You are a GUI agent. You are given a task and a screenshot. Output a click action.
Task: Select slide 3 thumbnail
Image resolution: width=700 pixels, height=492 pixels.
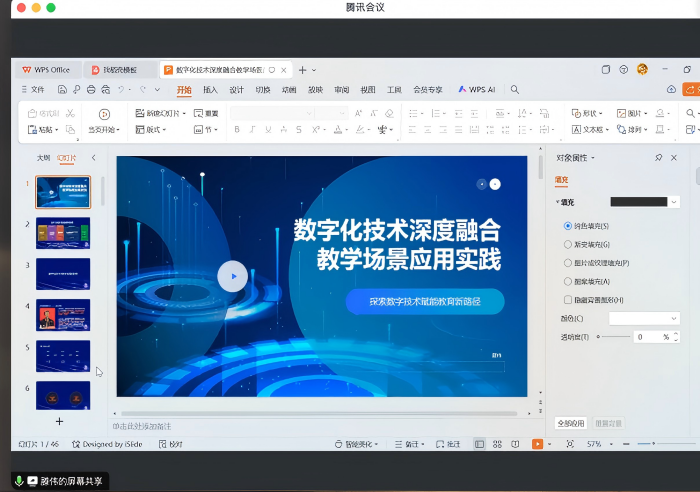pyautogui.click(x=63, y=273)
